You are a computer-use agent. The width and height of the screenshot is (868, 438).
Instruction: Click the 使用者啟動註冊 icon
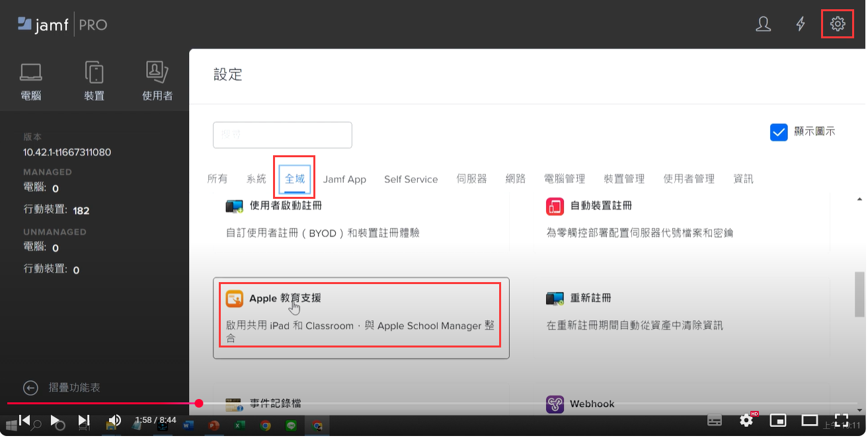pyautogui.click(x=234, y=206)
